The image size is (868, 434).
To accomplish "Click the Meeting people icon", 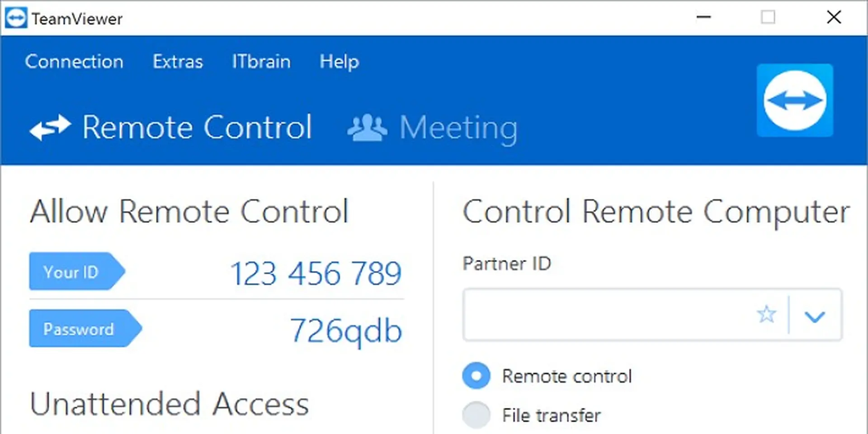I will (x=367, y=127).
